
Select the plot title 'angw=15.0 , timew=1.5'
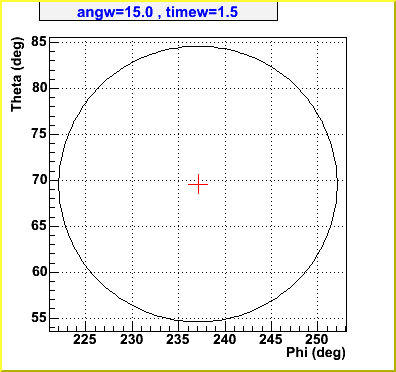tap(157, 12)
